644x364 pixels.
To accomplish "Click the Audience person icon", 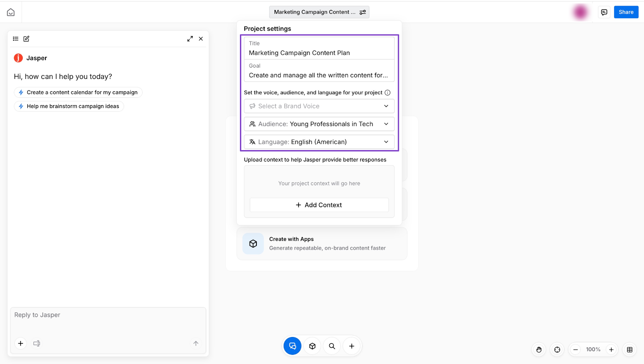I will (252, 124).
